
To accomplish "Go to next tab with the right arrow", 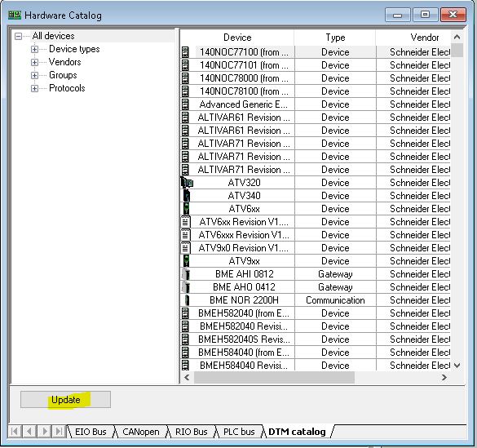I will 44,432.
